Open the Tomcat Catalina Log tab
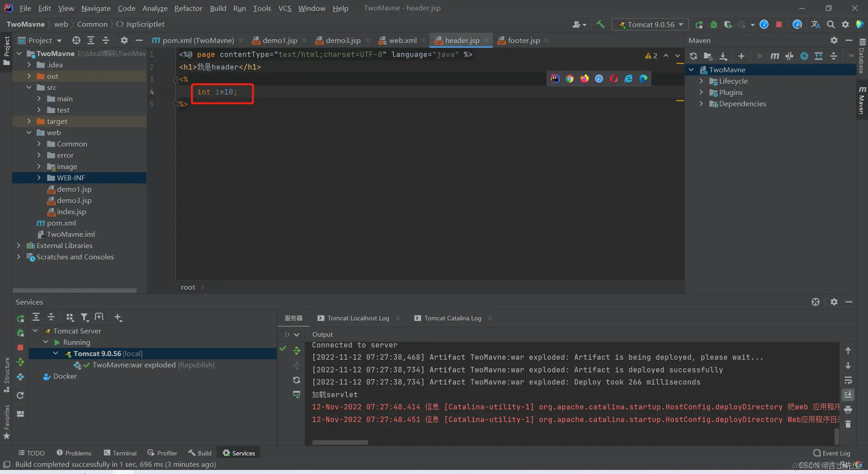Screen dimensions: 868x474 pyautogui.click(x=453, y=318)
